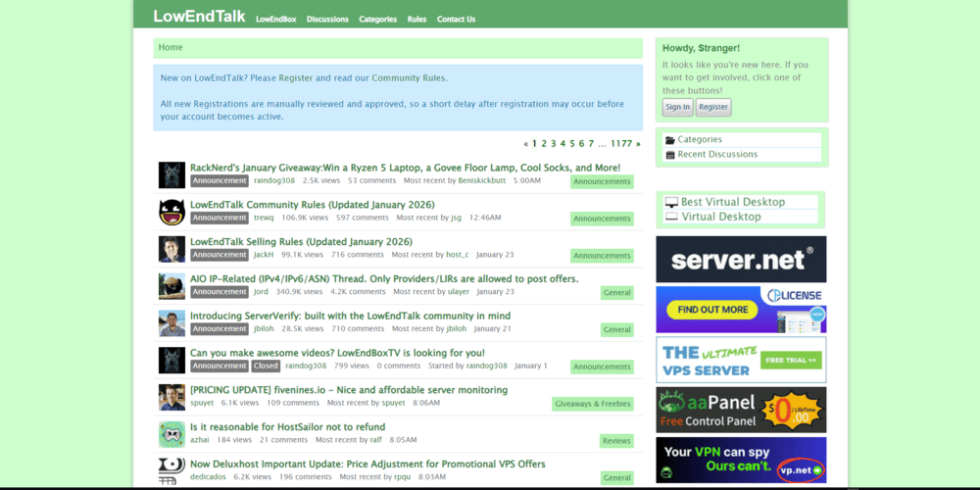Click the next page » arrow
The height and width of the screenshot is (490, 980).
[638, 144]
